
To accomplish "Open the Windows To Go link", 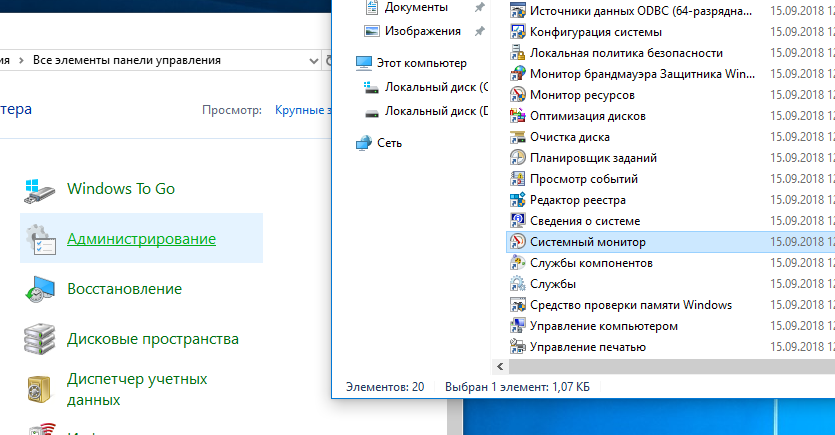I will click(121, 189).
